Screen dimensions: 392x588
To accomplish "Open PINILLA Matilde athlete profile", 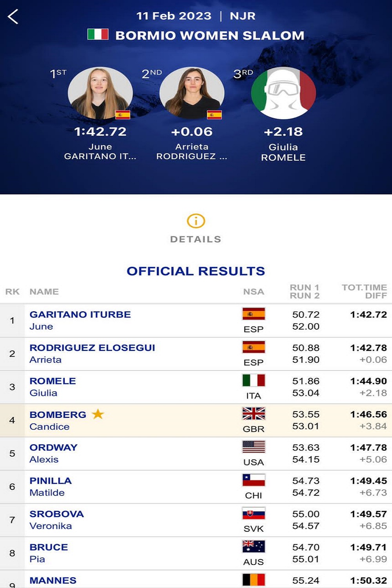I will [51, 481].
